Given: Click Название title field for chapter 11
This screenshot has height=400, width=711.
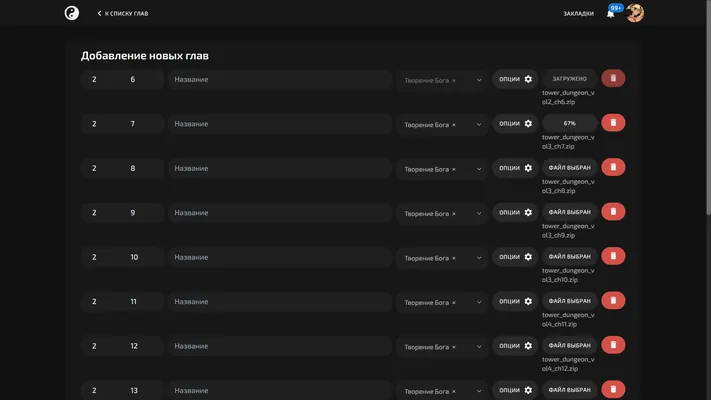Looking at the screenshot, I should point(280,302).
